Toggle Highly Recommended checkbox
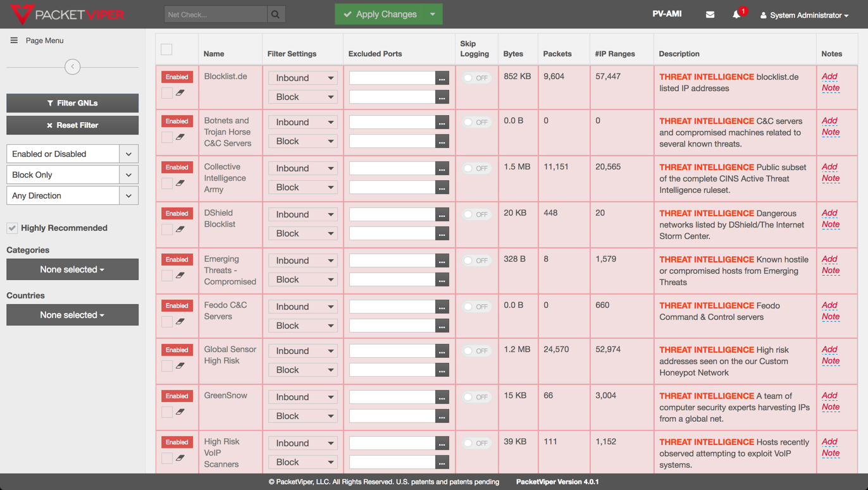 pyautogui.click(x=12, y=228)
